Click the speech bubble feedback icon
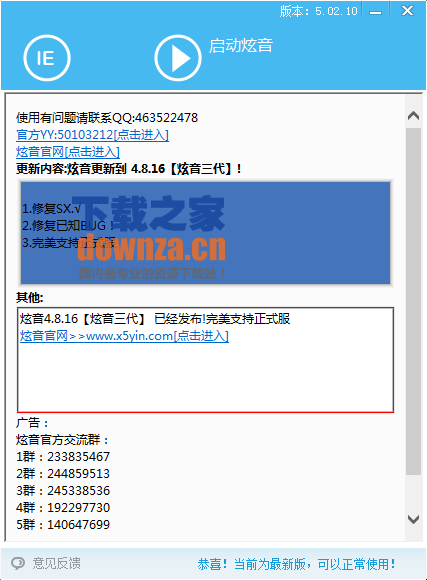Screen dimensions: 427x580 point(18,563)
